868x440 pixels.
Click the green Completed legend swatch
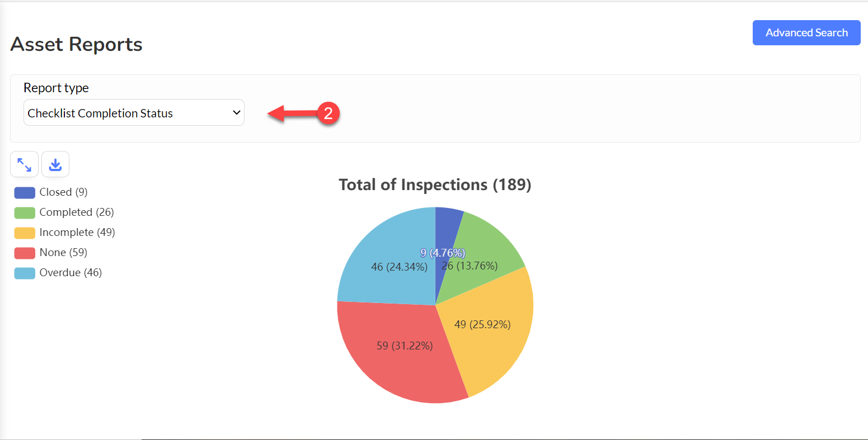pyautogui.click(x=25, y=213)
